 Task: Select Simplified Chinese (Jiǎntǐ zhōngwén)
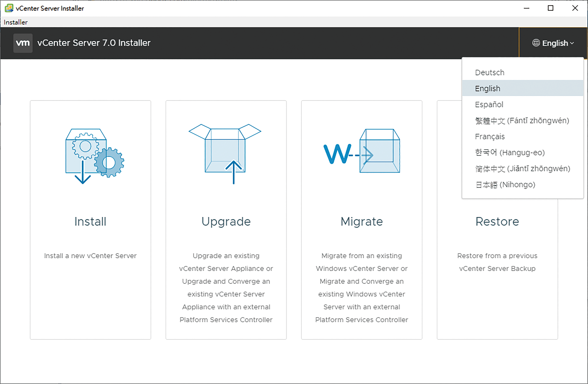[x=523, y=169]
